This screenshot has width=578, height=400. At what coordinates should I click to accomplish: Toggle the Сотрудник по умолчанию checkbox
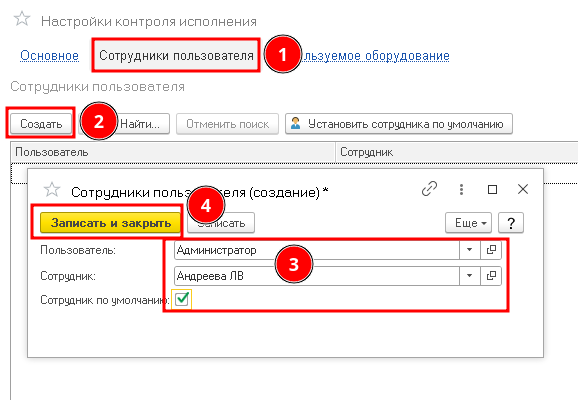click(x=182, y=299)
